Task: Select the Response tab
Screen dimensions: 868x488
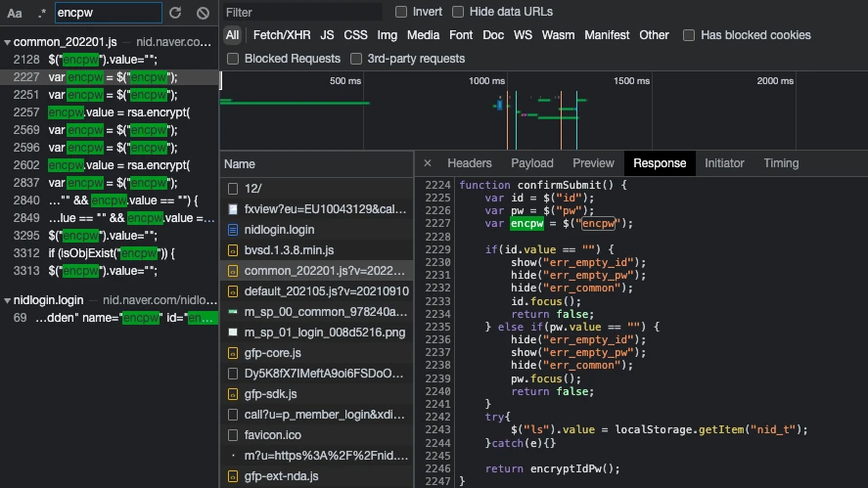Action: (x=660, y=163)
